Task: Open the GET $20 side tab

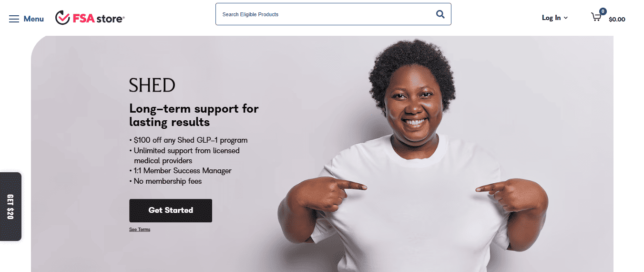Action: pos(10,207)
